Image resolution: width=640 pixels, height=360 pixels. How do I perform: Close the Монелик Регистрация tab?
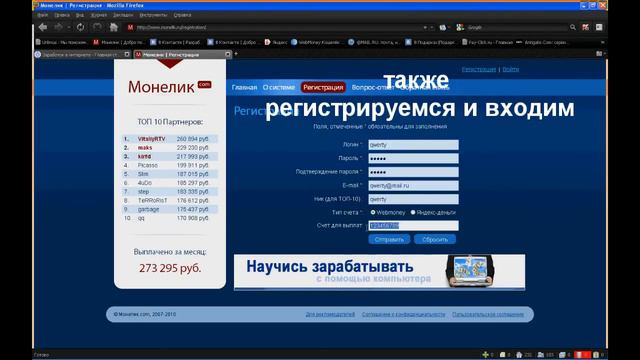(x=228, y=54)
